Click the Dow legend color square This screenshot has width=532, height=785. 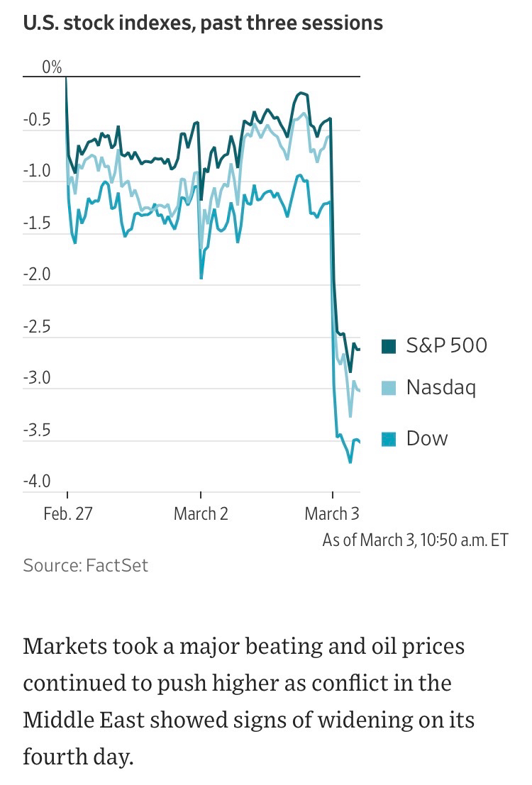tap(389, 439)
